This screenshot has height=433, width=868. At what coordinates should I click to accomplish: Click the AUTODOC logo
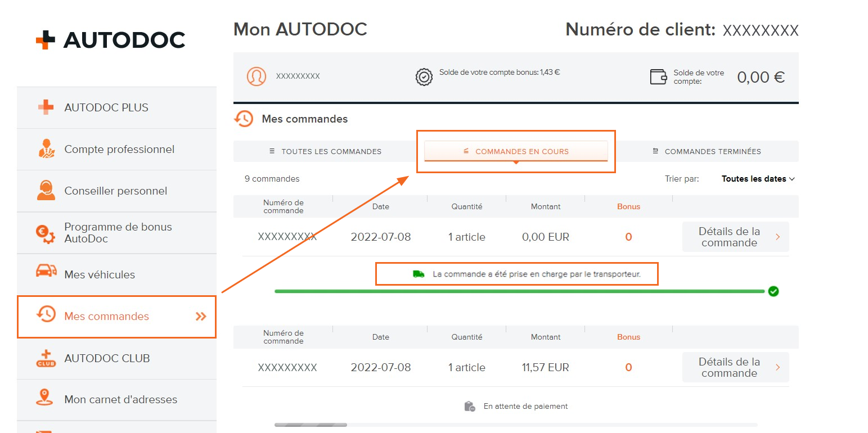110,40
